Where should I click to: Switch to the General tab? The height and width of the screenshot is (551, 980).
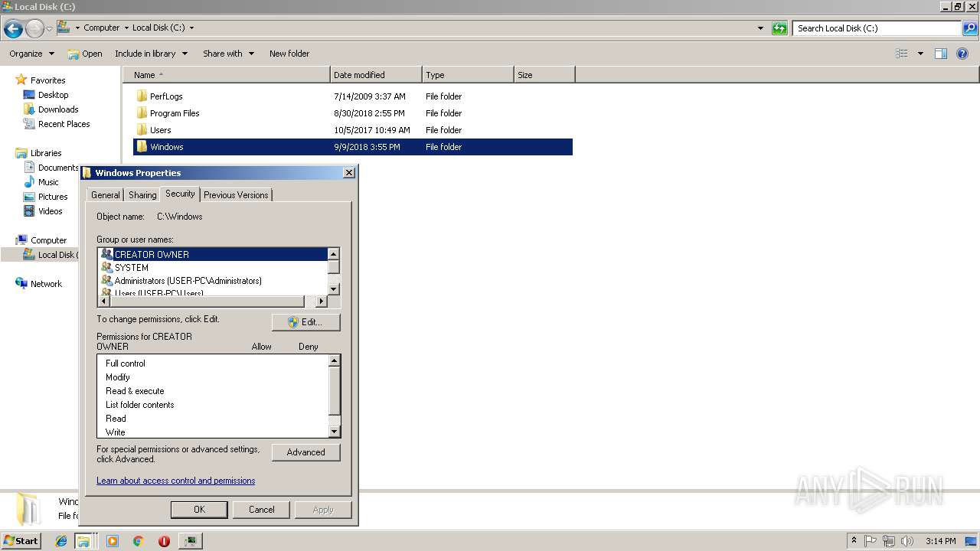[106, 195]
